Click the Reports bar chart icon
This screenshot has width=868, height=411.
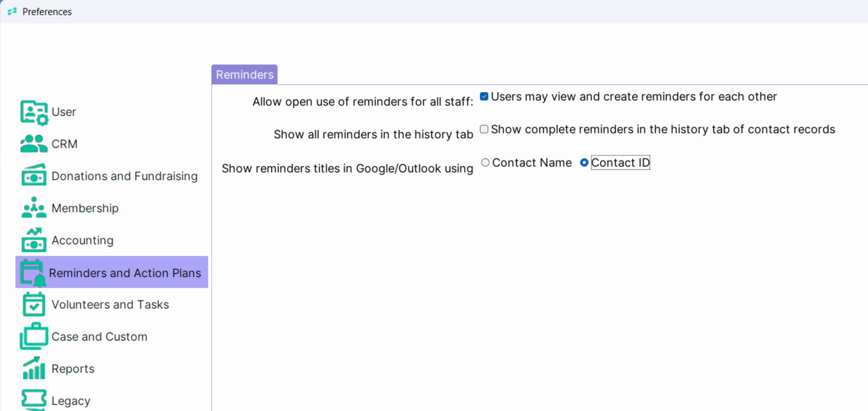34,368
